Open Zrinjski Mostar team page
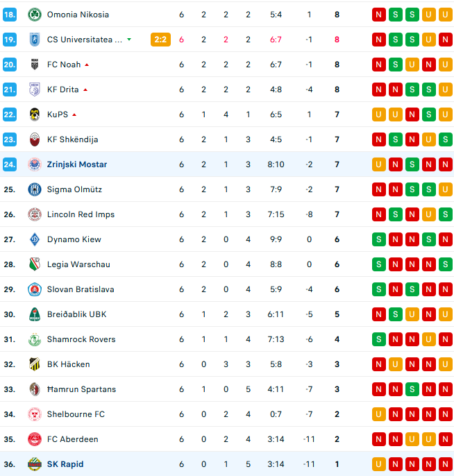 [77, 164]
